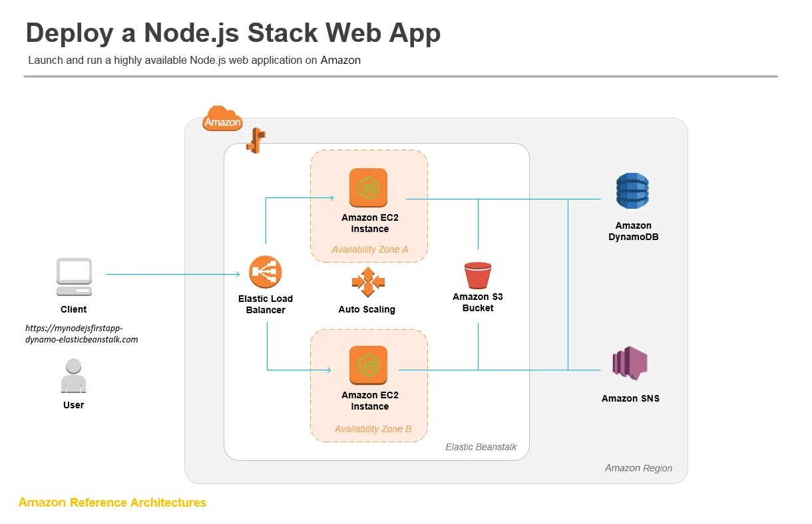Click the Node.js EC2 icon in Availability Zone B
Screen dimensions: 812x524
368,365
